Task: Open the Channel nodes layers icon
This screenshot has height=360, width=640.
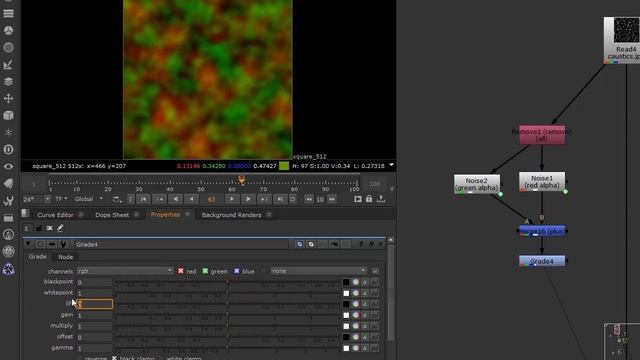Action: coord(8,82)
